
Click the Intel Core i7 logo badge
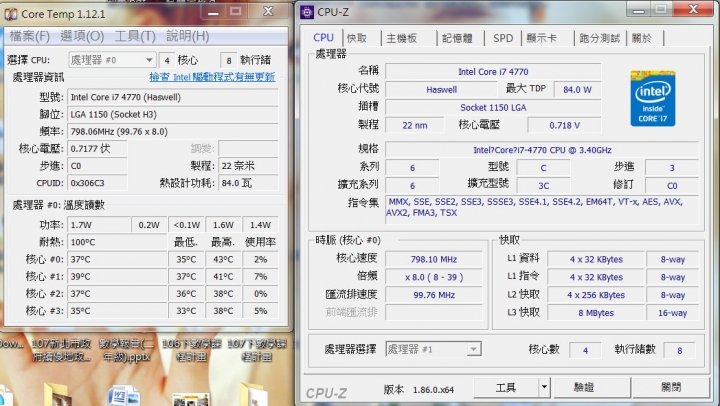pos(652,98)
